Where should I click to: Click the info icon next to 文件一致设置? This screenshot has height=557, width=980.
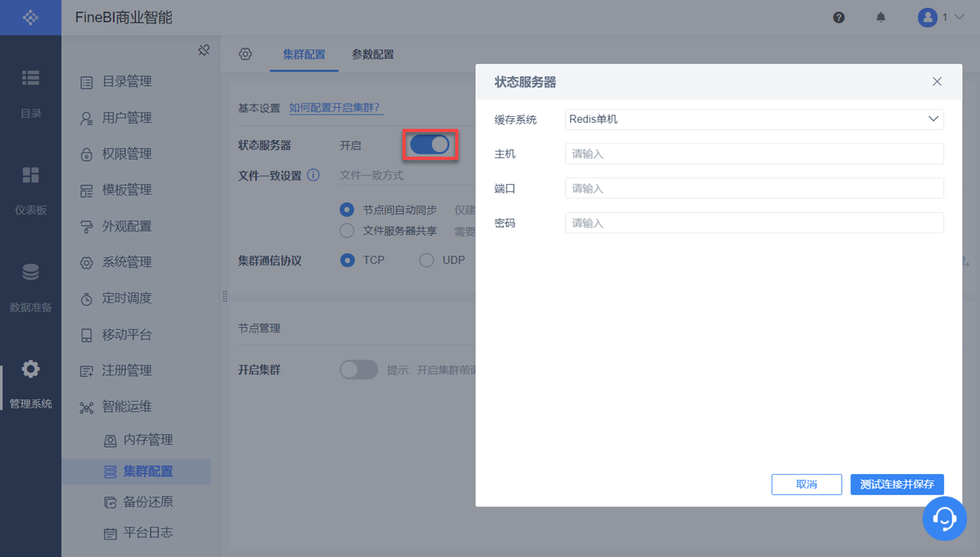(x=314, y=176)
